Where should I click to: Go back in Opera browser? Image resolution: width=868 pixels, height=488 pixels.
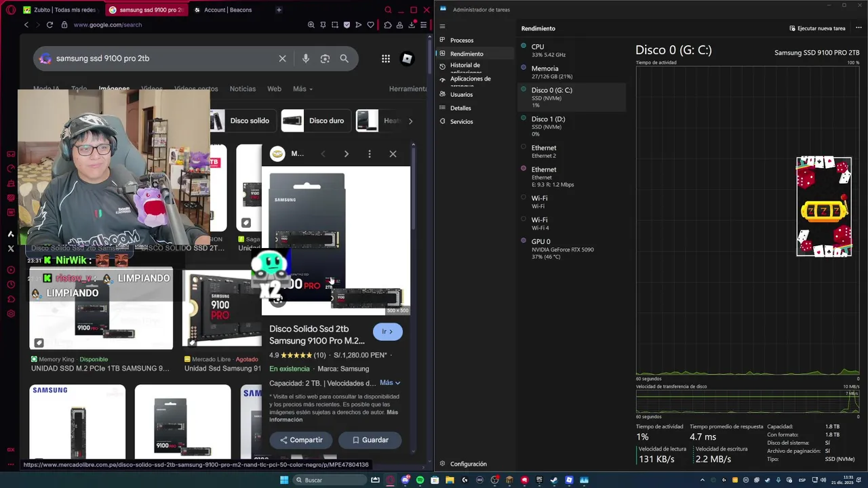(26, 25)
